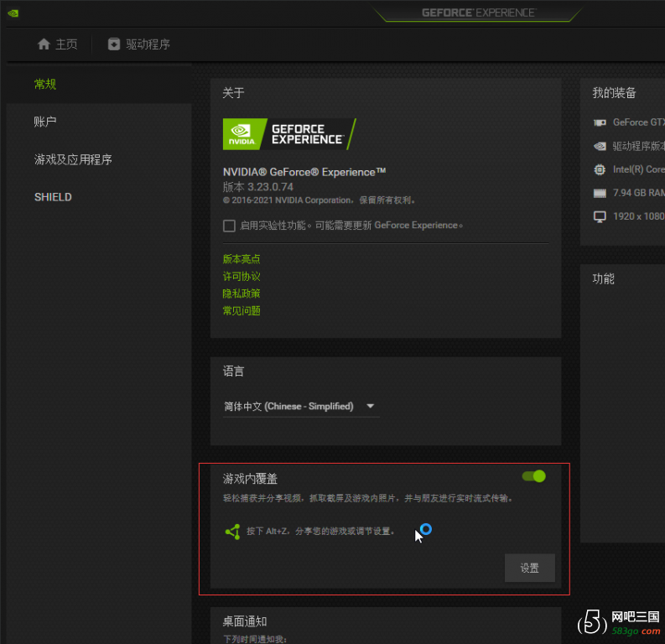The width and height of the screenshot is (665, 644).
Task: Open 版本亮点 link
Action: [242, 259]
